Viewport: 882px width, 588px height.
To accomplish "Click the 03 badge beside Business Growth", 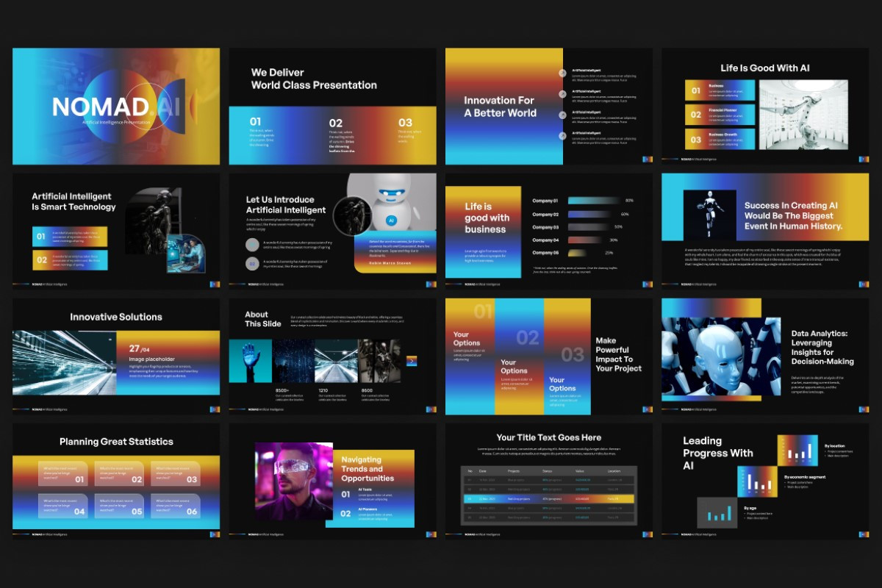I will tap(695, 139).
